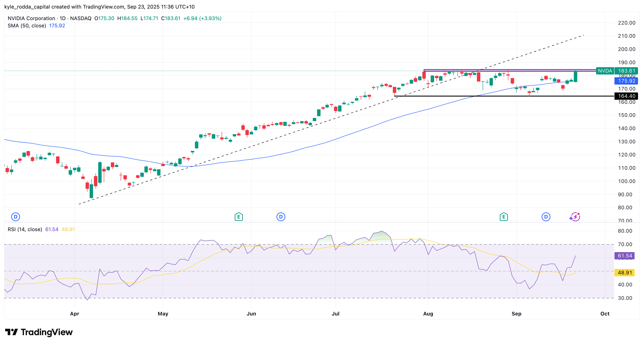Click the low price L174.71
Viewport: 644px width, 345px height.
[x=149, y=18]
